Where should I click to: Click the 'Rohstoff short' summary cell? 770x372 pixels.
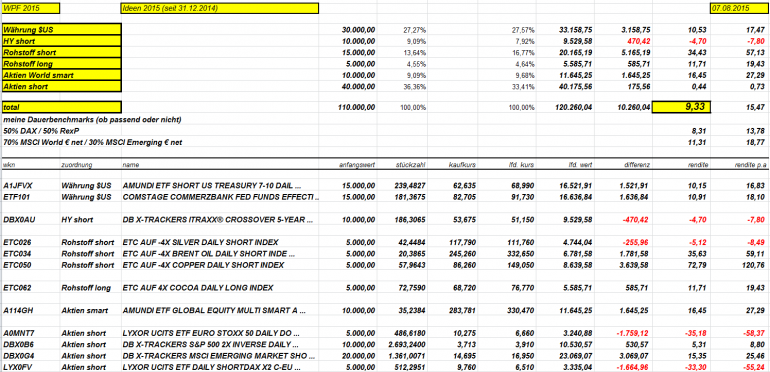tap(61, 52)
